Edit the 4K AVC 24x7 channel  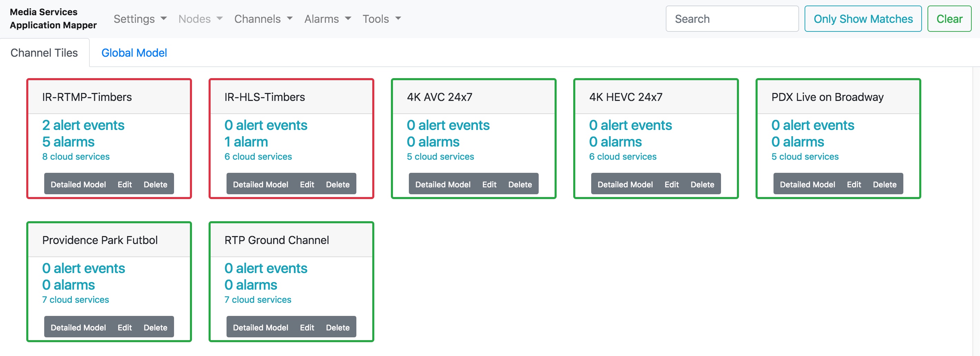(489, 184)
